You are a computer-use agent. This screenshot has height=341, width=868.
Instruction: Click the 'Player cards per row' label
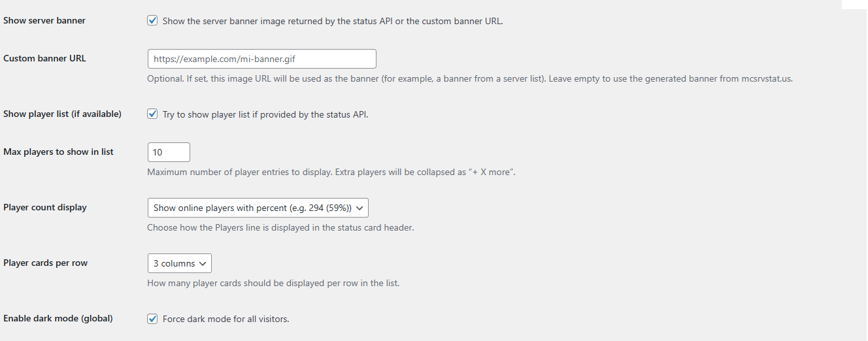(x=45, y=263)
